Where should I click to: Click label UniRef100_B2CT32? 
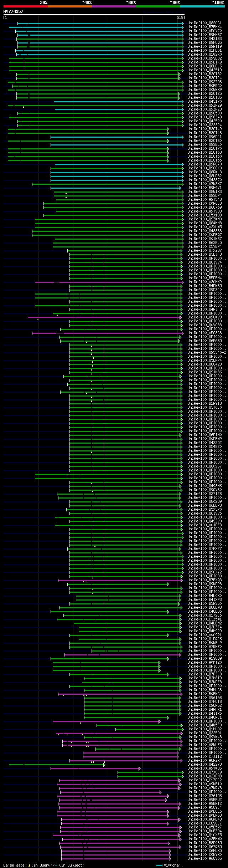pyautogui.click(x=204, y=74)
